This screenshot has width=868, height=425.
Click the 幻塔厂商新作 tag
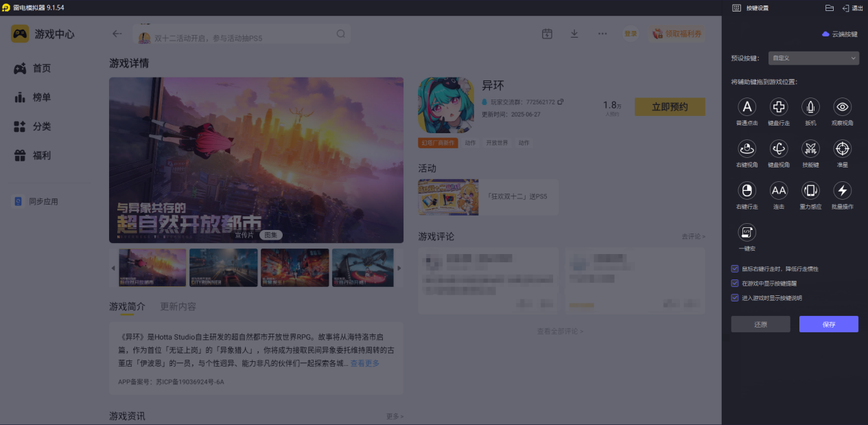click(x=438, y=143)
